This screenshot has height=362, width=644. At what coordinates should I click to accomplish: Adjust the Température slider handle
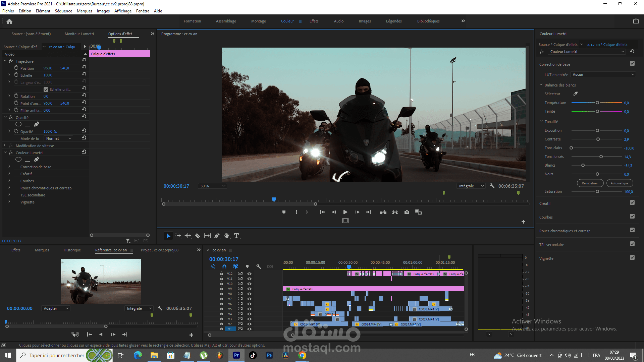point(597,103)
